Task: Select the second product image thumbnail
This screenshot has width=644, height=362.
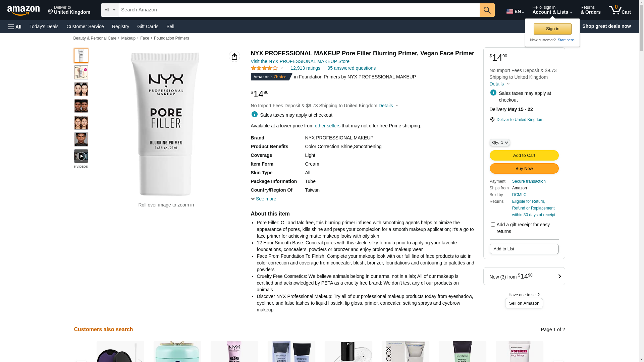Action: (x=81, y=72)
